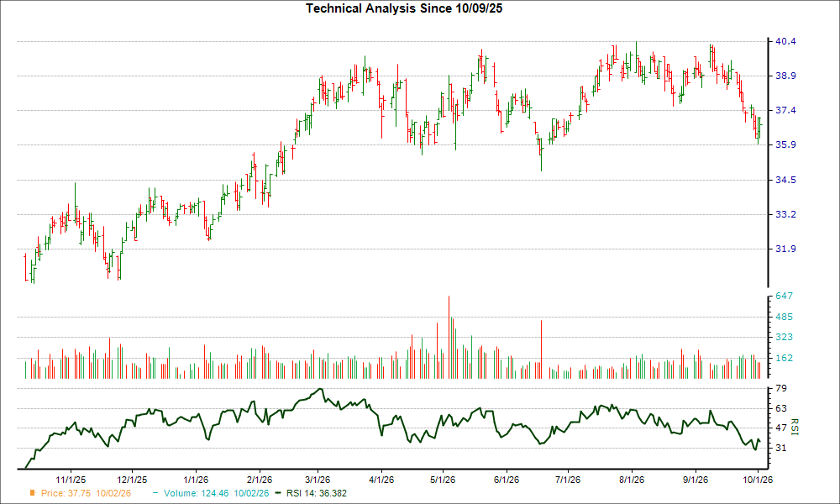Click the 323 volume axis label
Viewport: 840px width, 504px height.
point(784,338)
